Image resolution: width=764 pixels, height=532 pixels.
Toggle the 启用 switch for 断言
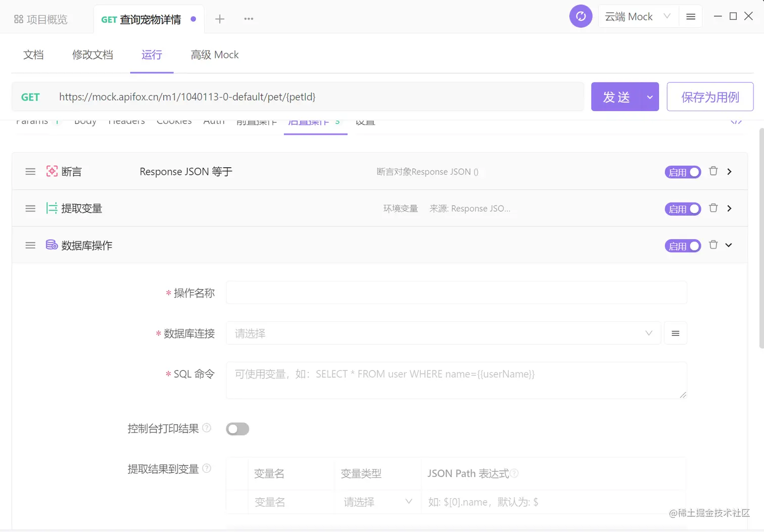[683, 172]
